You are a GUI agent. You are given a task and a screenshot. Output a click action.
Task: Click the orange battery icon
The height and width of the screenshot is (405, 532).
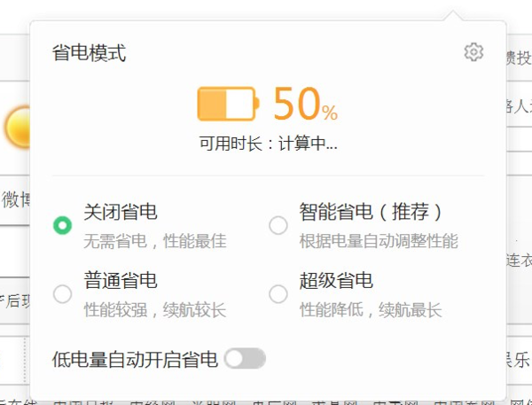[x=228, y=104]
